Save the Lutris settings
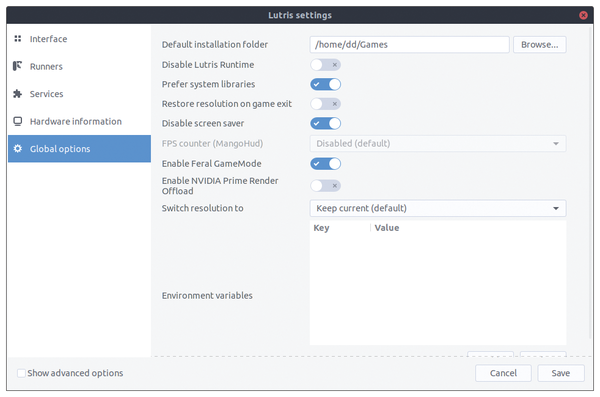 tap(561, 373)
